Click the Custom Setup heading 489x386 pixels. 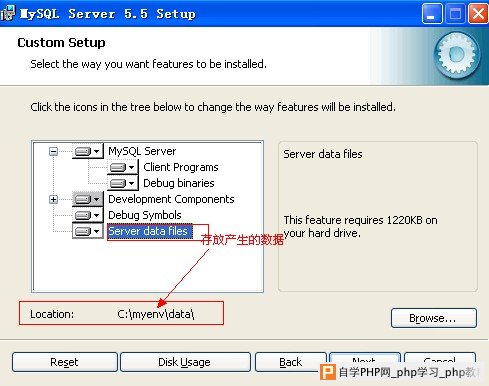pyautogui.click(x=61, y=43)
